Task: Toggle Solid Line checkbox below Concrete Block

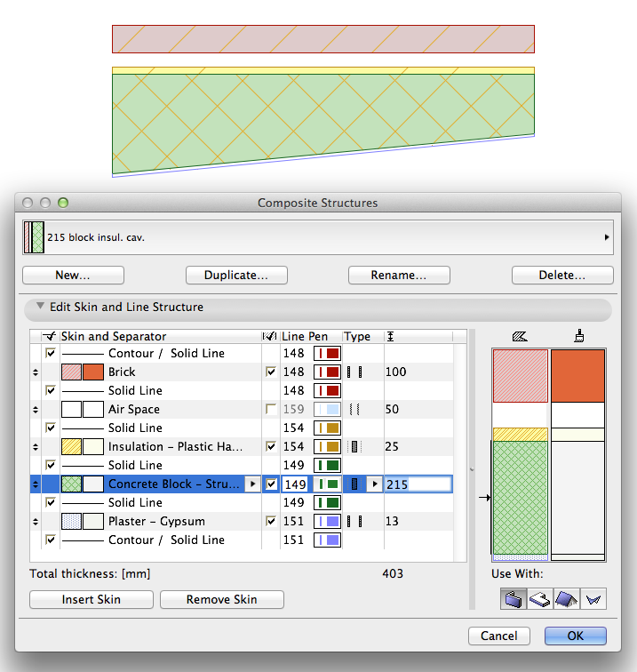Action: (x=51, y=502)
